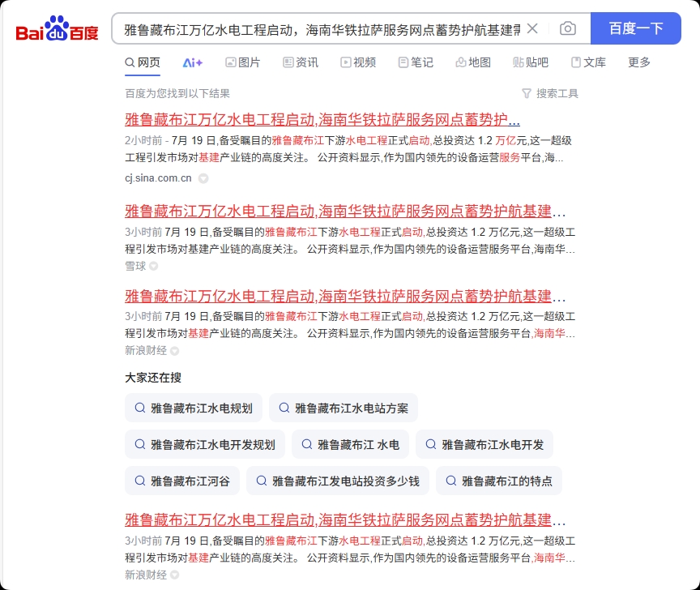Switch to the 地图 tab
Viewport: 700px width, 590px height.
(473, 62)
